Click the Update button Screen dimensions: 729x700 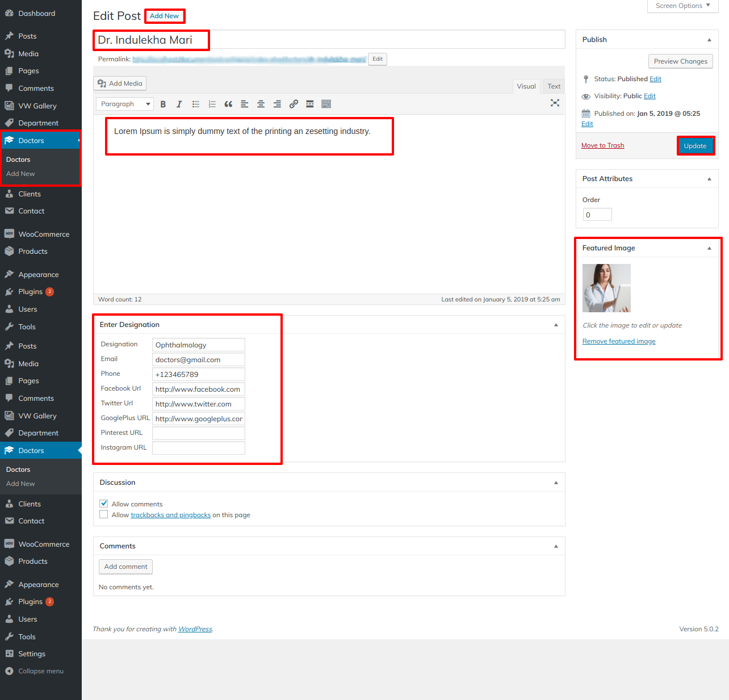pyautogui.click(x=695, y=146)
